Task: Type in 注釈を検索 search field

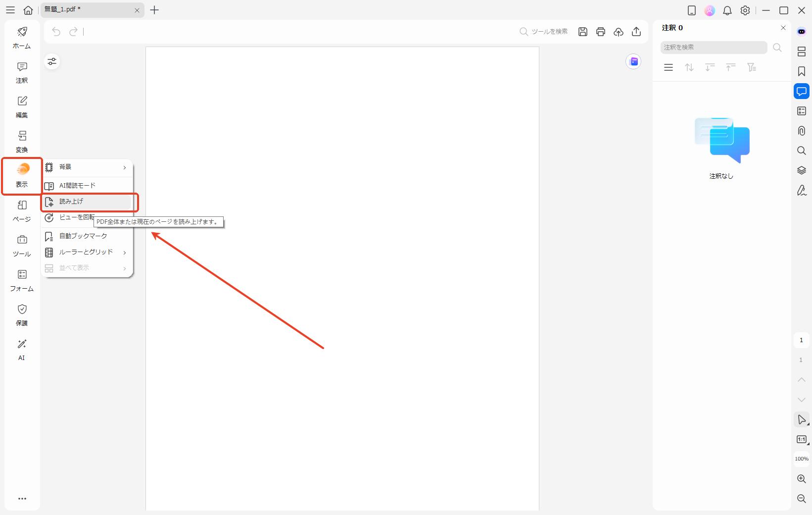Action: point(713,48)
